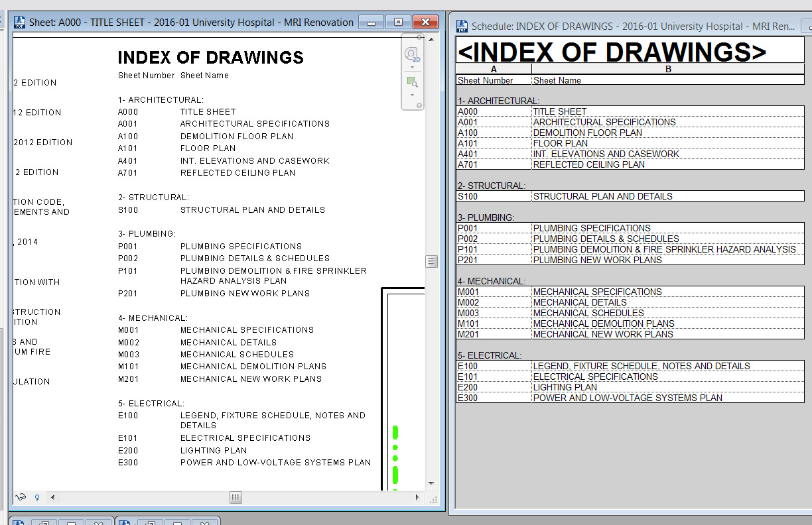This screenshot has width=812, height=525.
Task: Open the 2D steering wheel navigation tool
Action: click(x=411, y=54)
